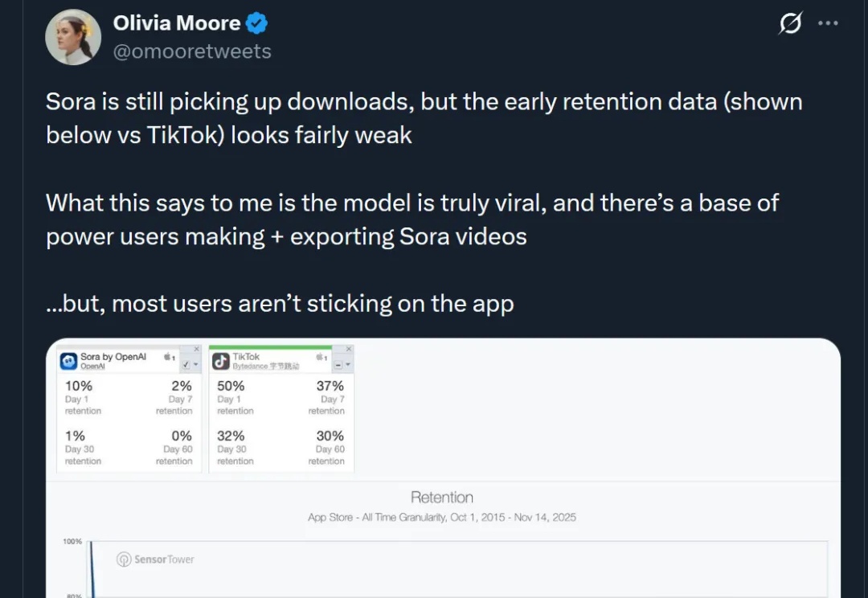Click the Sensor Tower logo in chart
868x598 pixels.
coord(156,559)
